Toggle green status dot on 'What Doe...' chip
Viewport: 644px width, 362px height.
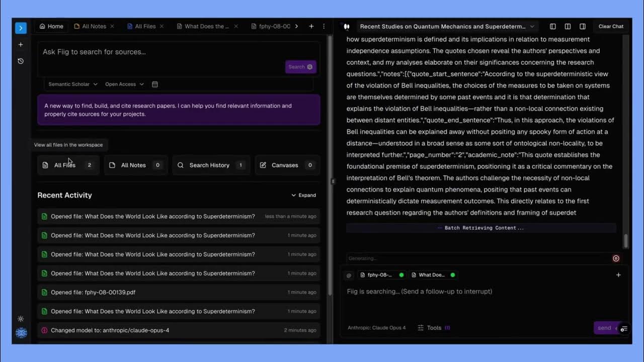(x=453, y=275)
